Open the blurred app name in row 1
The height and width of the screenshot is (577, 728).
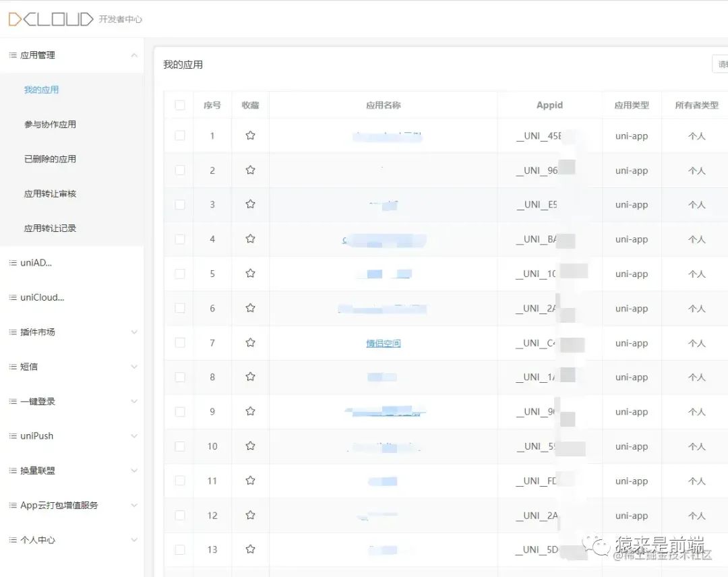coord(387,136)
